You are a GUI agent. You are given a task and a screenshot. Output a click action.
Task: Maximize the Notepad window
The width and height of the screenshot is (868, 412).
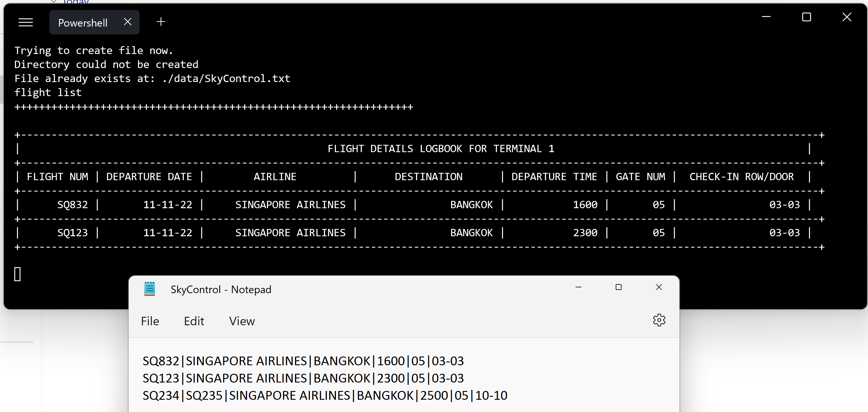pos(618,287)
